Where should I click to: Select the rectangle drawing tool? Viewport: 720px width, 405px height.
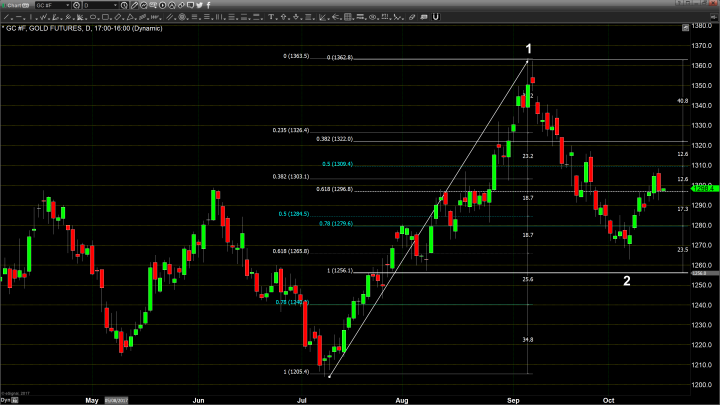[105, 17]
